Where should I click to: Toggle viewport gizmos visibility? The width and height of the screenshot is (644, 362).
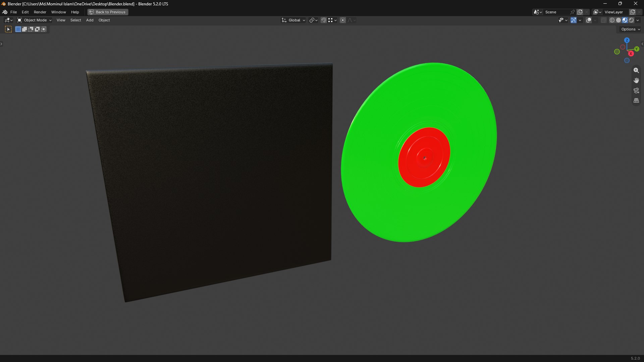574,20
